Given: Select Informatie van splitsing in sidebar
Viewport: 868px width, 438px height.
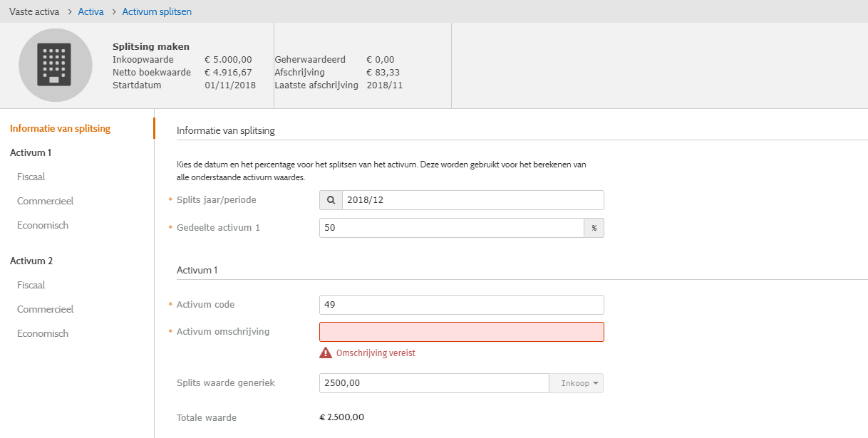Looking at the screenshot, I should click(x=60, y=128).
